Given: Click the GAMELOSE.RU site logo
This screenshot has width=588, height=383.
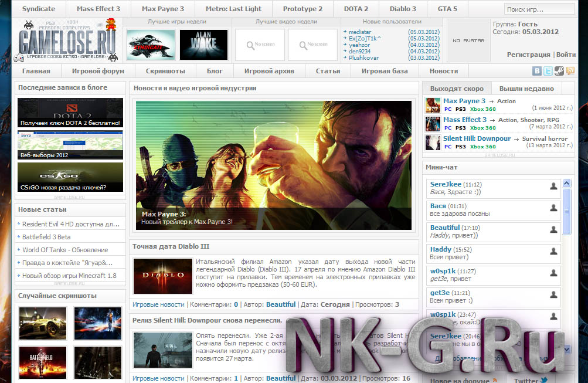Looking at the screenshot, I should coord(67,41).
